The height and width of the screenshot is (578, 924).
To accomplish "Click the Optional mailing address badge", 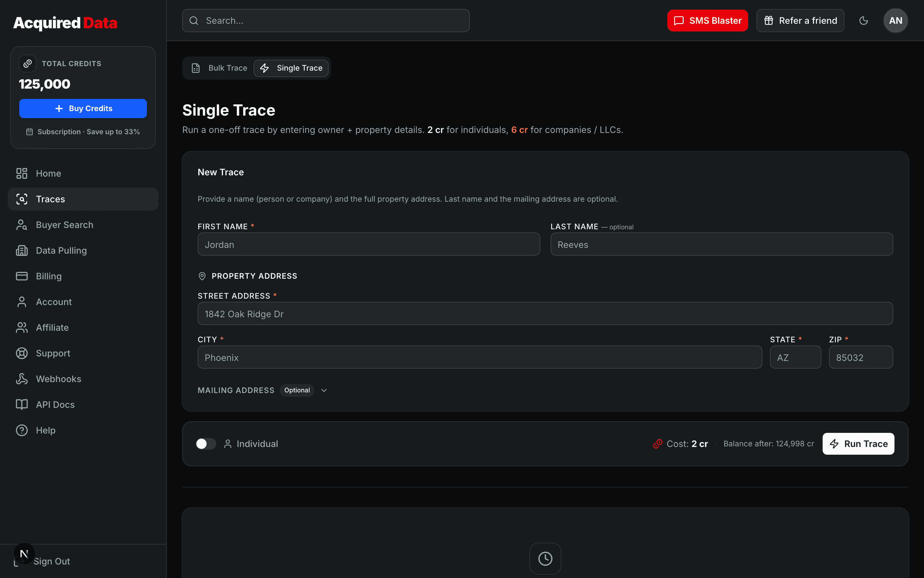I will pos(297,390).
